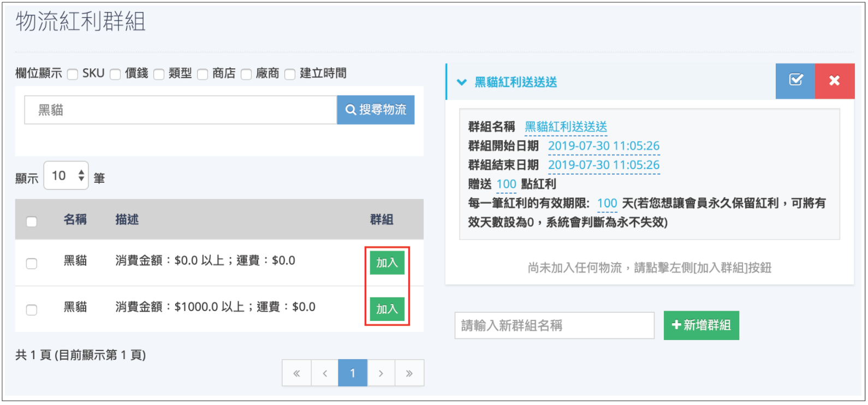This screenshot has height=405, width=868.
Task: Click the 搜尋物流 search button
Action: pos(376,110)
